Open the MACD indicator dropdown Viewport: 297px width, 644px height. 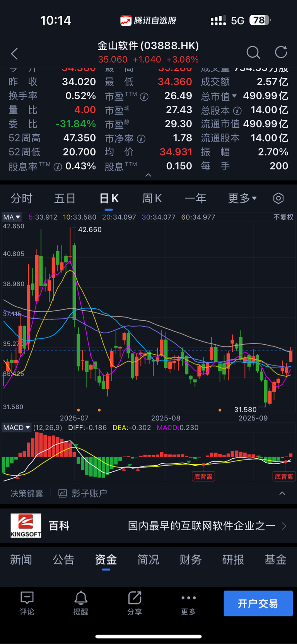[x=17, y=427]
